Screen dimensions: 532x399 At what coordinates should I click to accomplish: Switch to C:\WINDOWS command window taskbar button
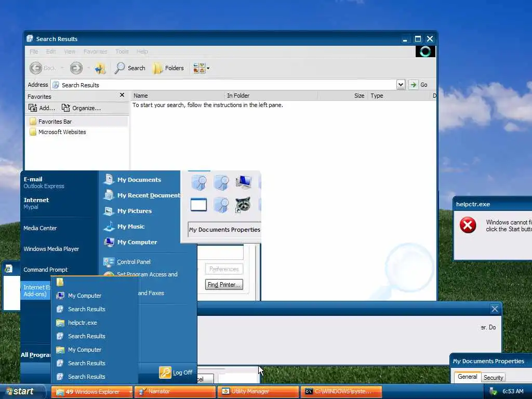coord(341,392)
